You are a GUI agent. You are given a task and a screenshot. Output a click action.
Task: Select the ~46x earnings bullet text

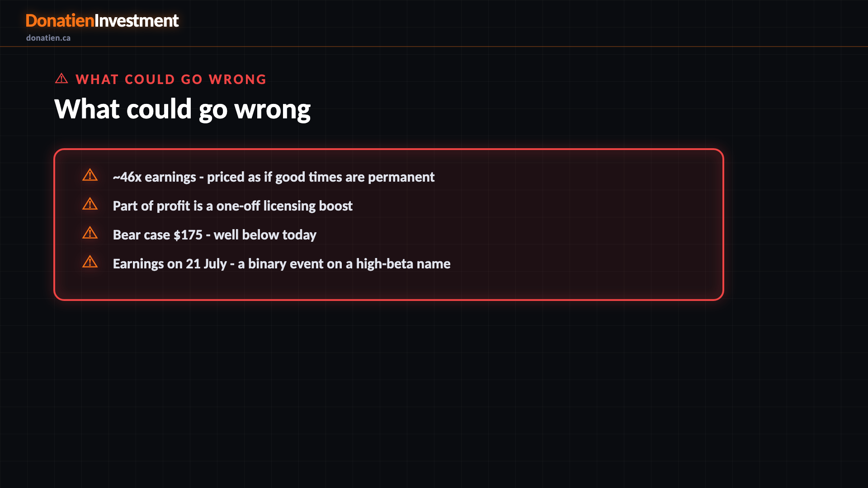[x=274, y=177]
